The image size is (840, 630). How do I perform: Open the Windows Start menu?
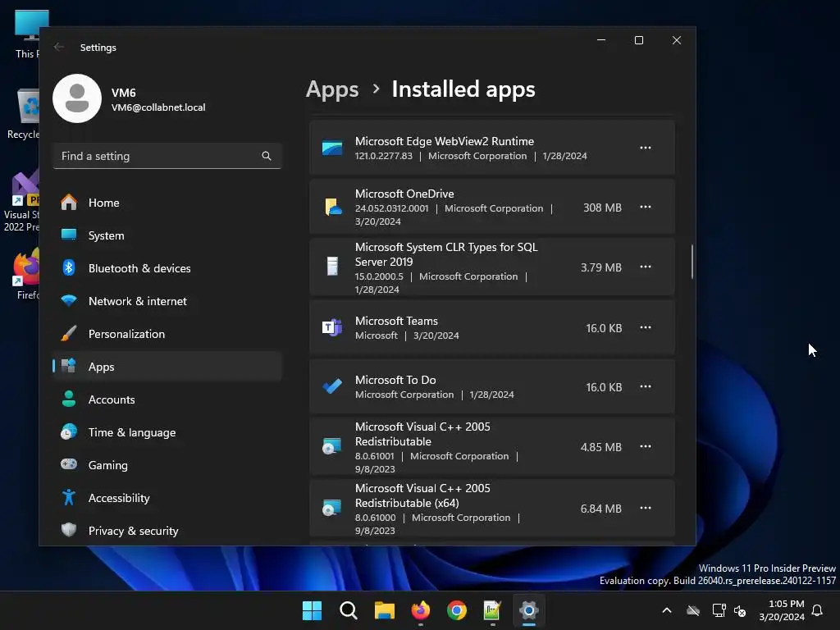(312, 610)
